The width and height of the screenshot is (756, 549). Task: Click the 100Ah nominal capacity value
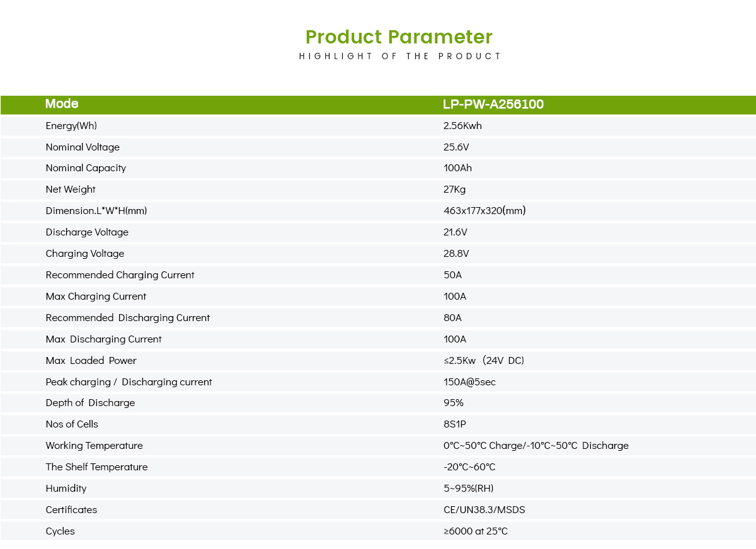tap(457, 168)
